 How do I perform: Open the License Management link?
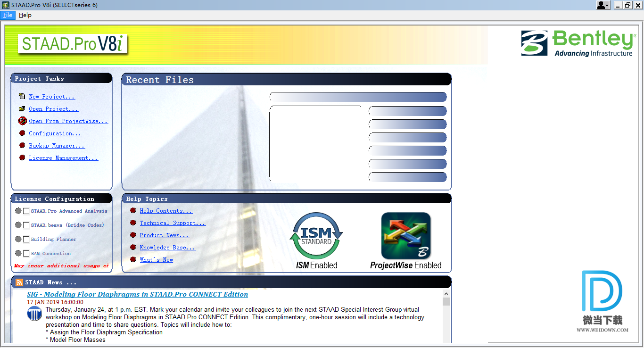click(x=63, y=158)
